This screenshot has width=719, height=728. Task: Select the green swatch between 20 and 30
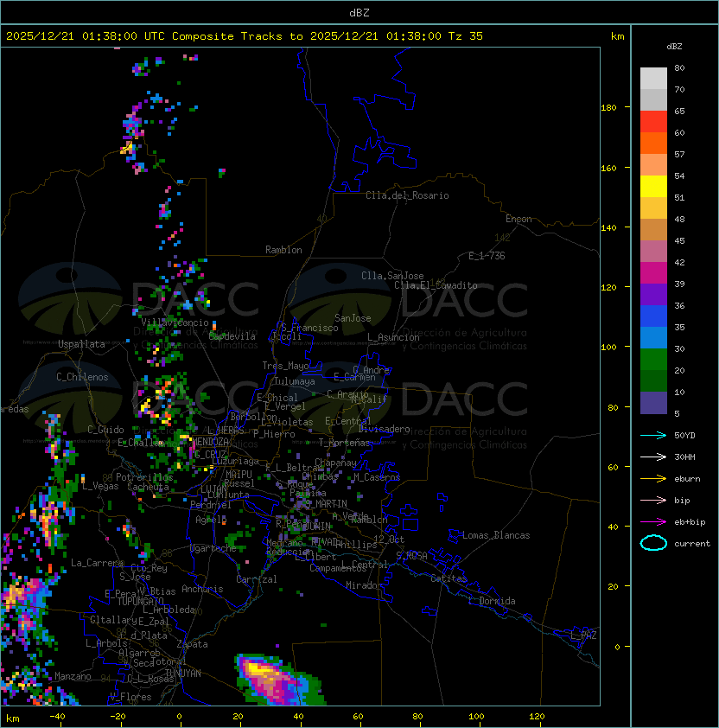point(653,359)
